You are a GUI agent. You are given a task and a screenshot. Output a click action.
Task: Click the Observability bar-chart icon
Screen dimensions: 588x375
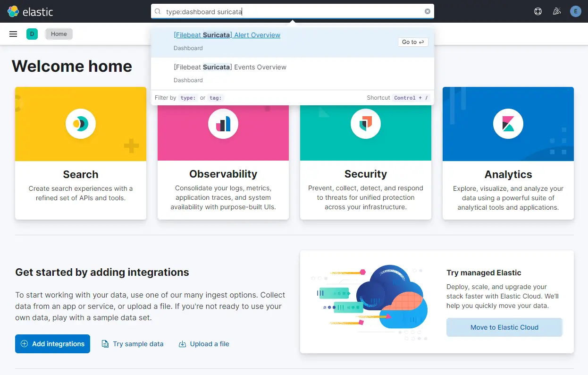coord(223,124)
